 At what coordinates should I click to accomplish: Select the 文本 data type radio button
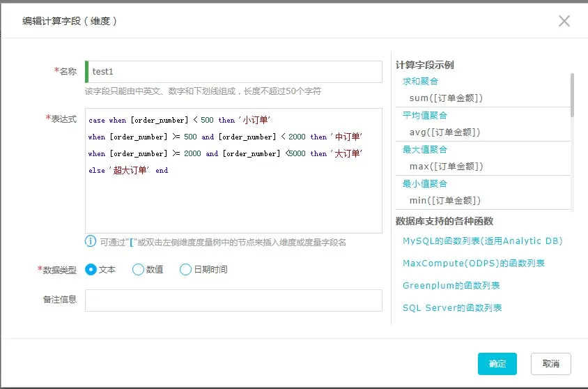(91, 269)
